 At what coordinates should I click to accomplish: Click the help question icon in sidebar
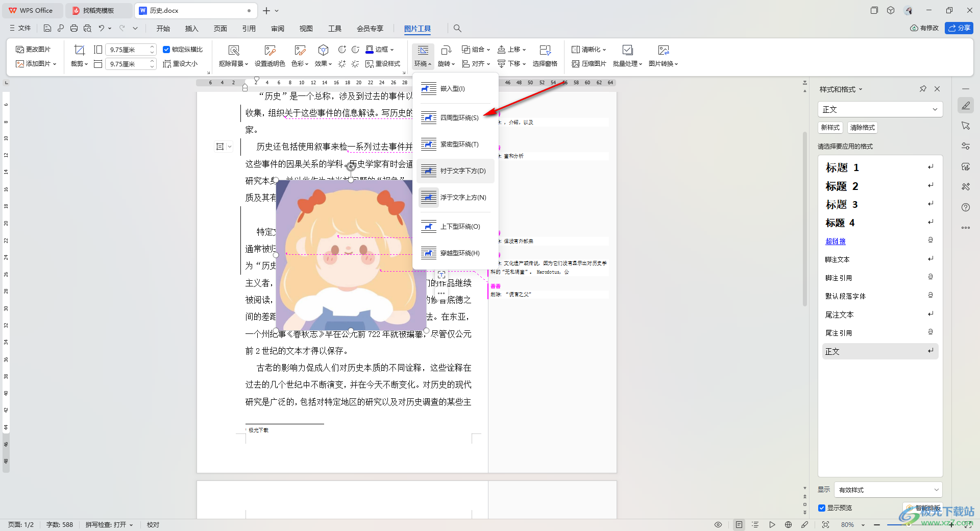pos(966,207)
